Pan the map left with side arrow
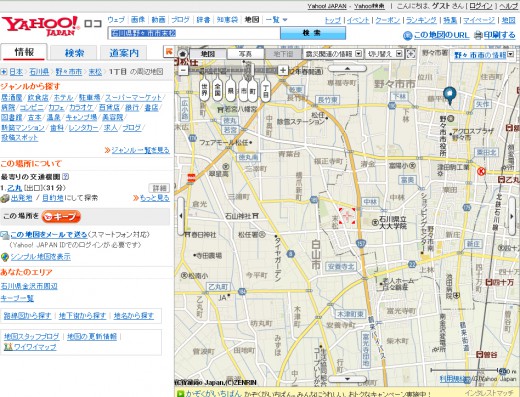Viewport: 520px width, 397px height. [x=181, y=216]
